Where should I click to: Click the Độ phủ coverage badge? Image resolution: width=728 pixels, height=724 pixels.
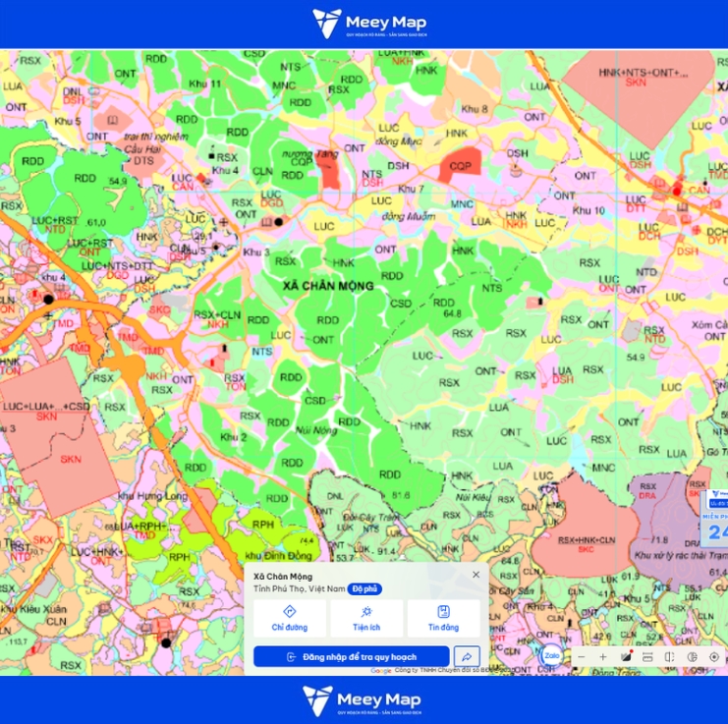(364, 589)
